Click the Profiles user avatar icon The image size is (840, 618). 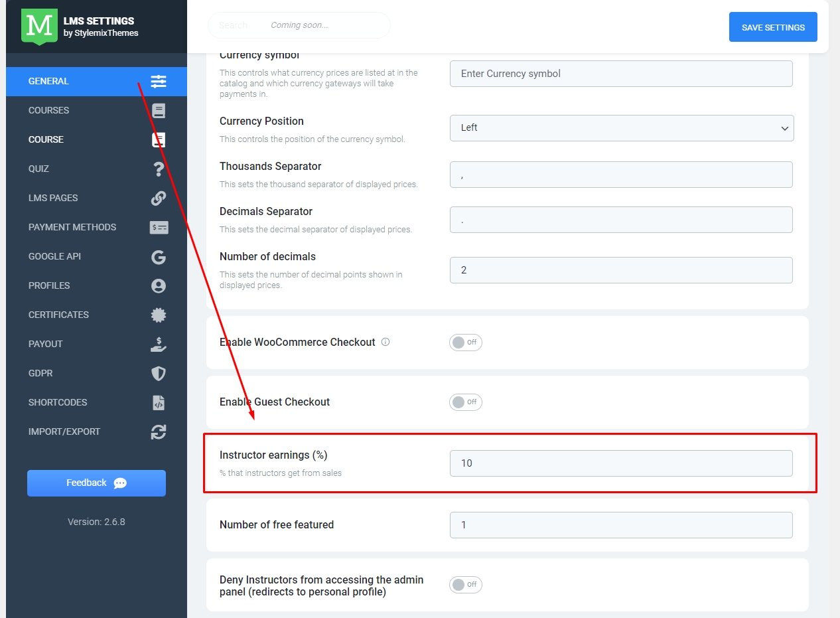pos(158,286)
